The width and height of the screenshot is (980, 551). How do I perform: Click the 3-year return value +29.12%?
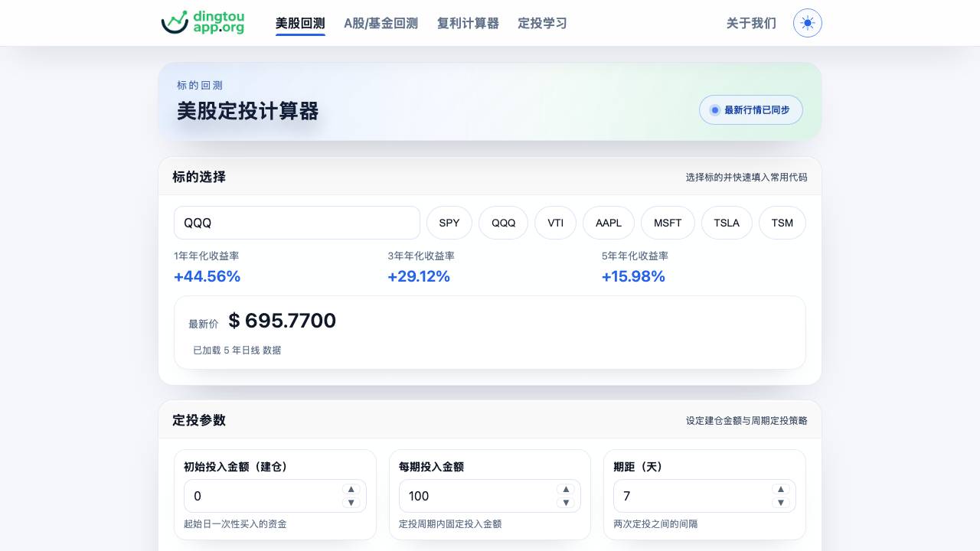click(x=419, y=276)
